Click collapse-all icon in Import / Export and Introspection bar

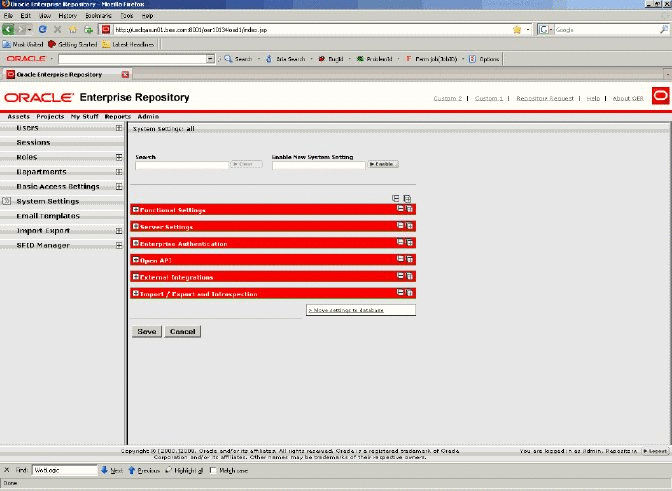[400, 292]
